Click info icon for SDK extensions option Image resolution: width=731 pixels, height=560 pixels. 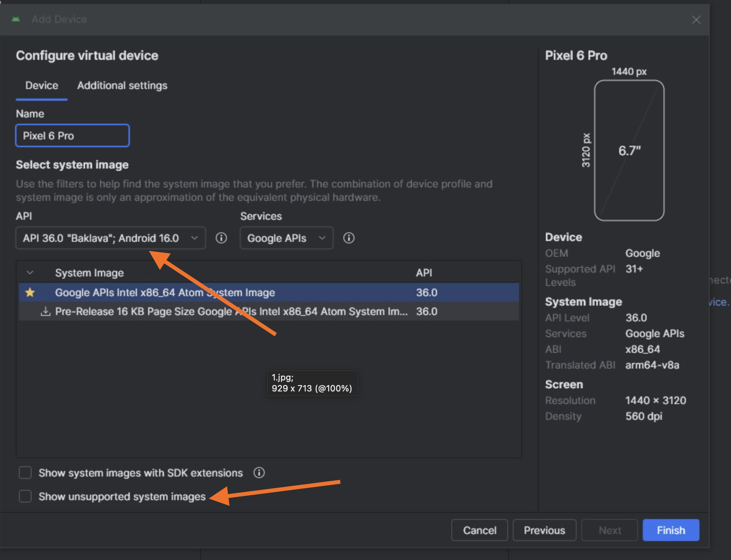259,473
